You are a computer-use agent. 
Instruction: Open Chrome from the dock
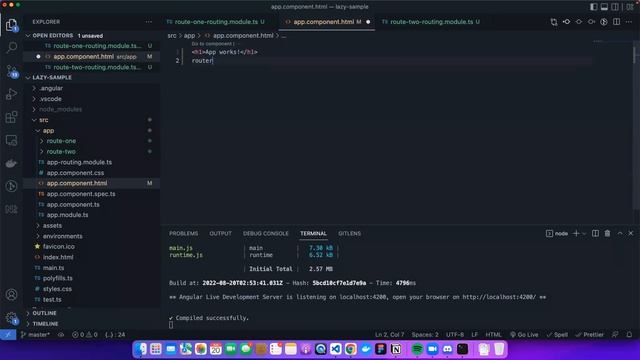click(x=350, y=349)
